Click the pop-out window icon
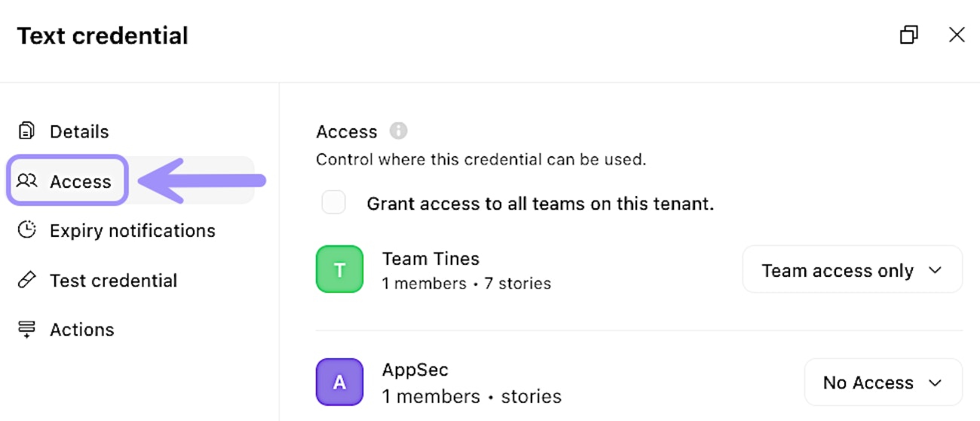 pyautogui.click(x=909, y=35)
